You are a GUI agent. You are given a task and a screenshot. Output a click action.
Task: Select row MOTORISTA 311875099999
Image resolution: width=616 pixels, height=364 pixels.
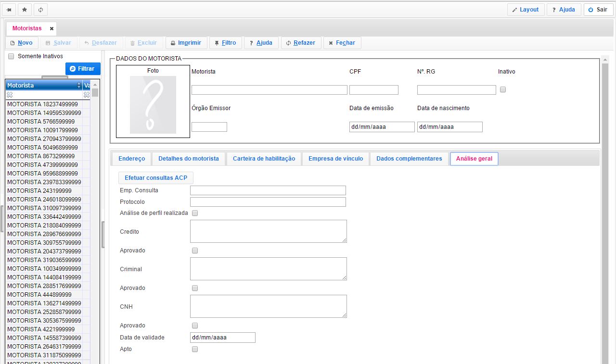point(48,355)
